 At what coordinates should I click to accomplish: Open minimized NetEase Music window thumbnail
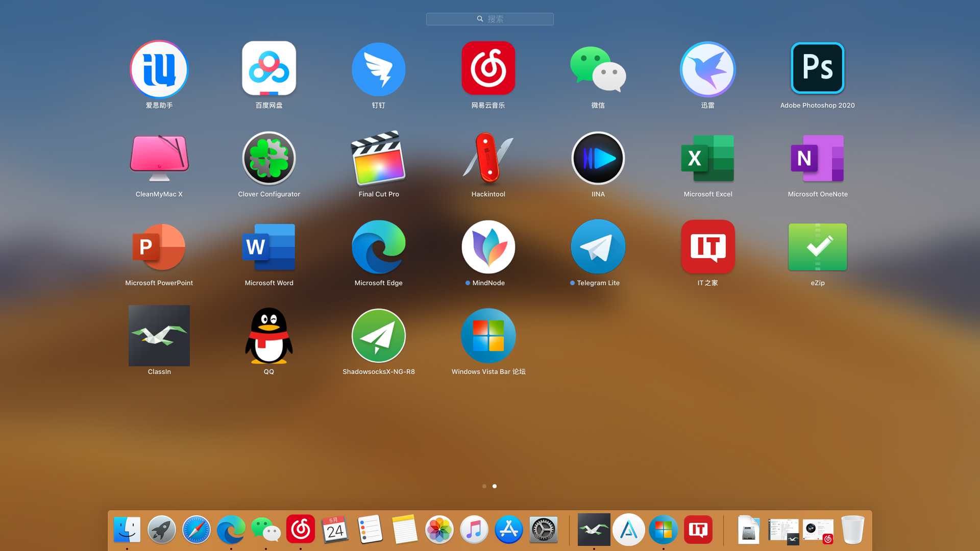pyautogui.click(x=818, y=531)
